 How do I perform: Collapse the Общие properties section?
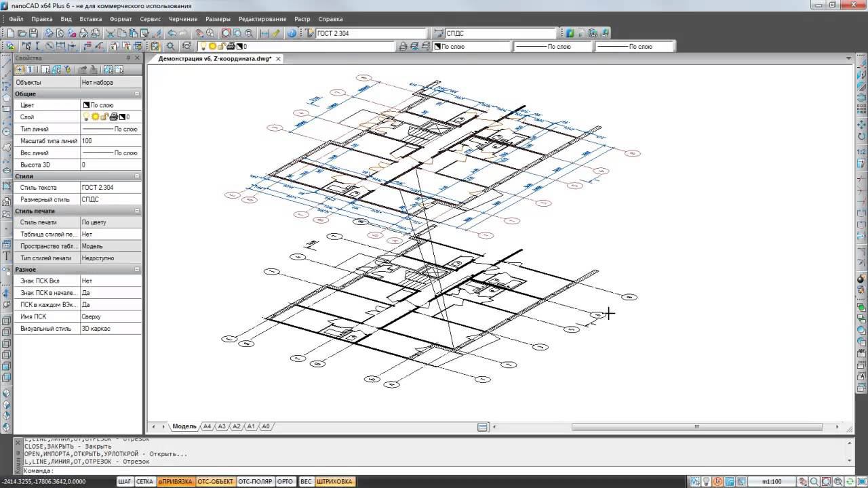(x=137, y=94)
